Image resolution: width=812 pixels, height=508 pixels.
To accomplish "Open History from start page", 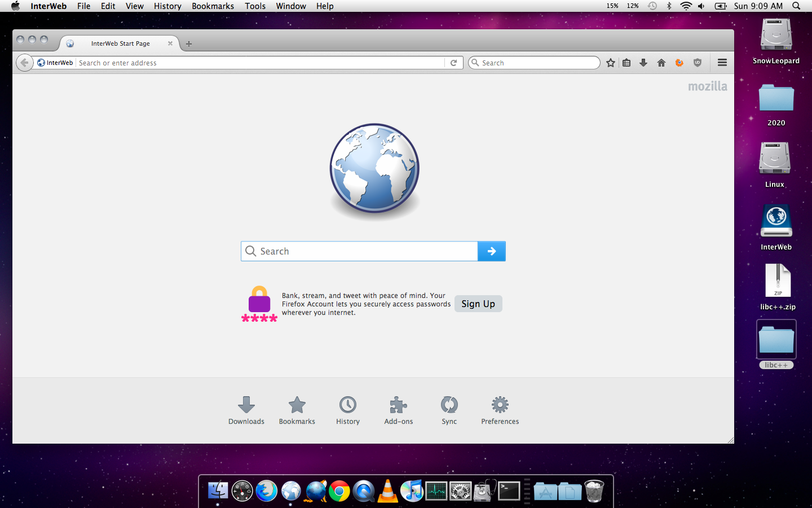I will click(x=348, y=410).
